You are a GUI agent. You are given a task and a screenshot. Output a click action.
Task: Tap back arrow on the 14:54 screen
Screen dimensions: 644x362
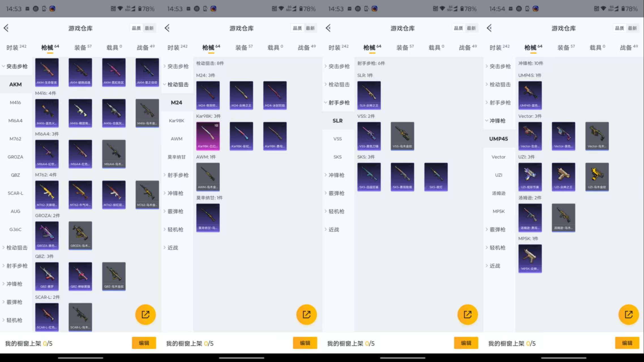point(489,28)
